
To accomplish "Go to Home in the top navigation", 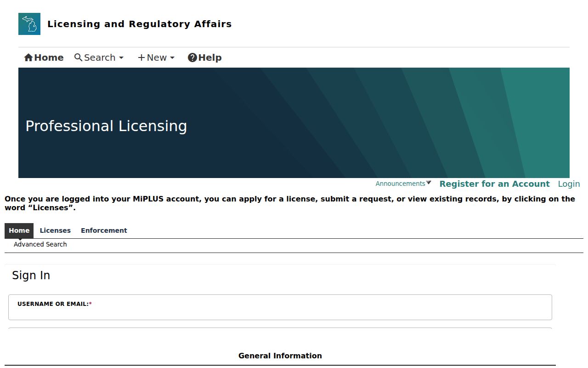I will [x=44, y=57].
